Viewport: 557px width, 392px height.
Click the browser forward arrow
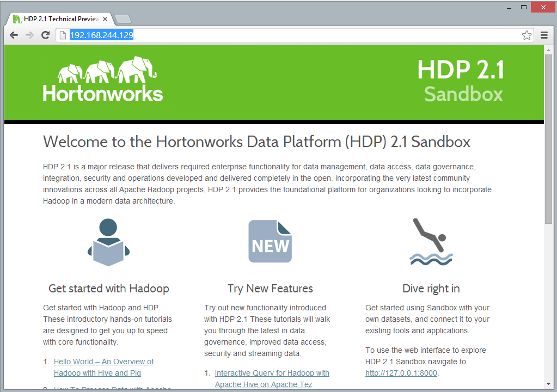(x=29, y=35)
